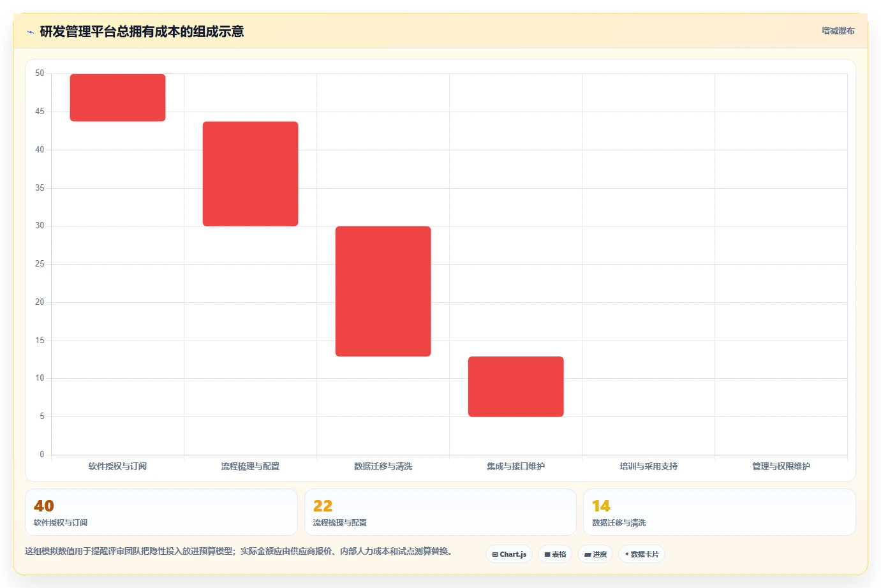Click the y-axis value 35
This screenshot has width=881, height=588.
pos(40,188)
